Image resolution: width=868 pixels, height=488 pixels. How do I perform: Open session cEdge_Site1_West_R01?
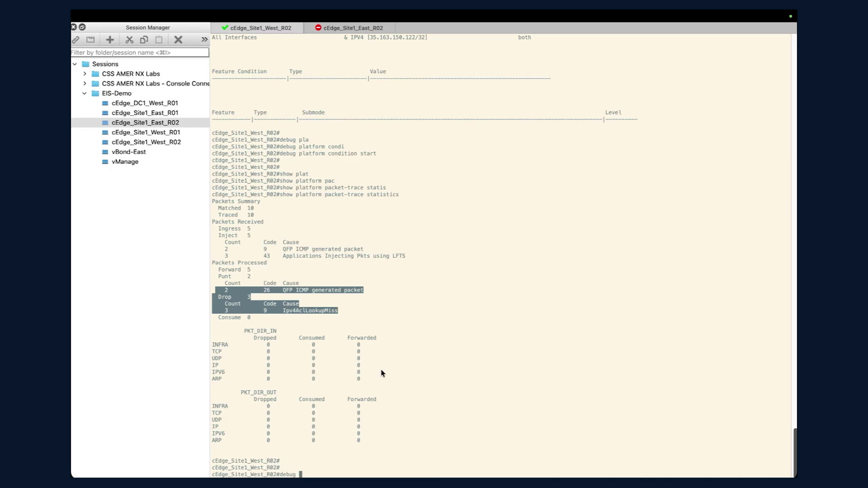(x=146, y=132)
